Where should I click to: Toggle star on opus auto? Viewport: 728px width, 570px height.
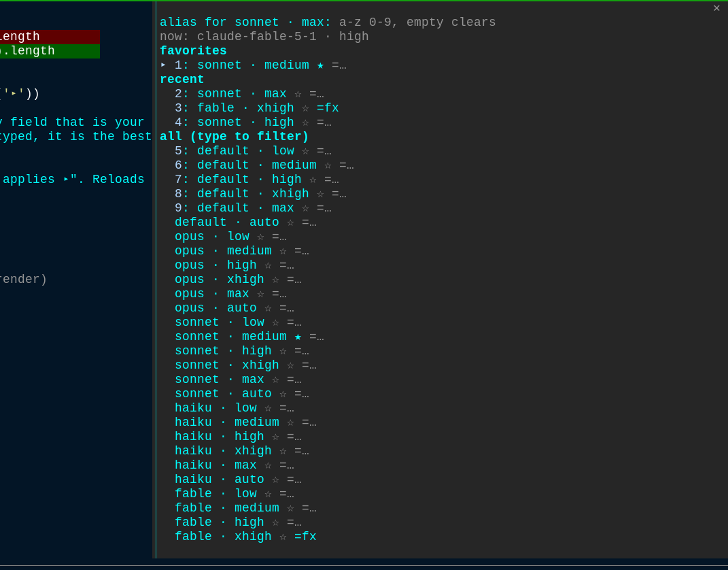pos(268,308)
